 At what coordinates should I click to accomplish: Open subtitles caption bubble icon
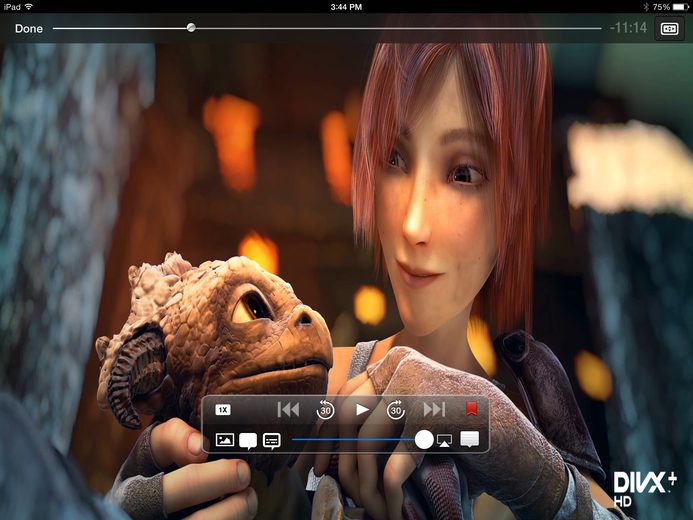271,441
